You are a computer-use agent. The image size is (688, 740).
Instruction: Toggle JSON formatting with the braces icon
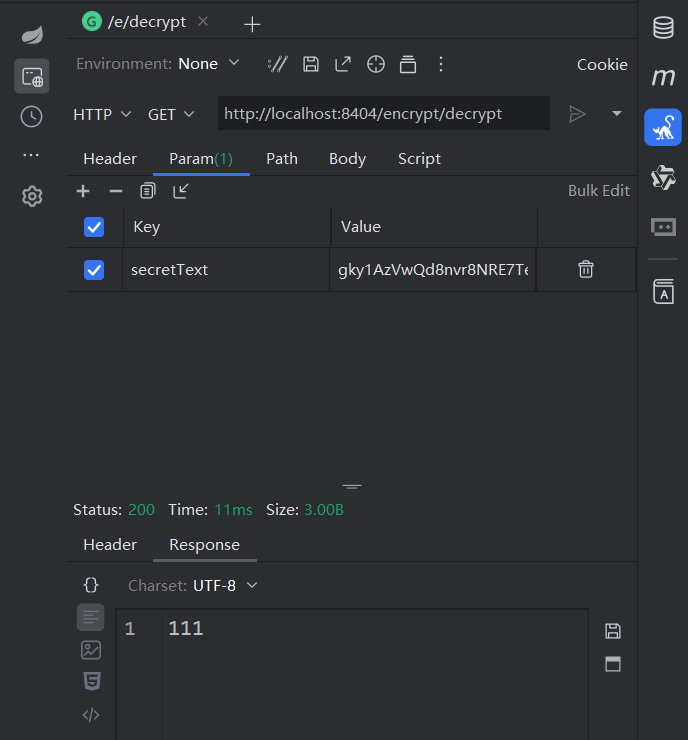click(91, 585)
